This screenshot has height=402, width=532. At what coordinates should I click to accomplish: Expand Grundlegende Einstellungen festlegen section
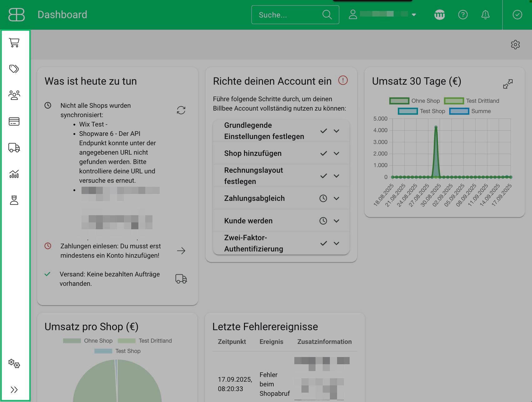(x=336, y=131)
